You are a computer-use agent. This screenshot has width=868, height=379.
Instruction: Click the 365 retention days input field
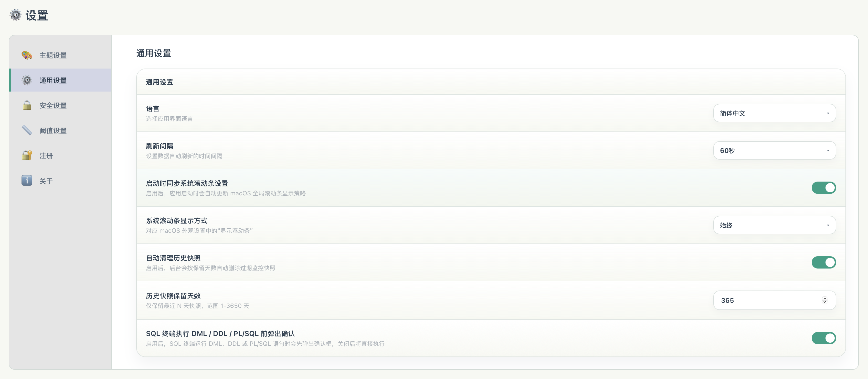774,300
